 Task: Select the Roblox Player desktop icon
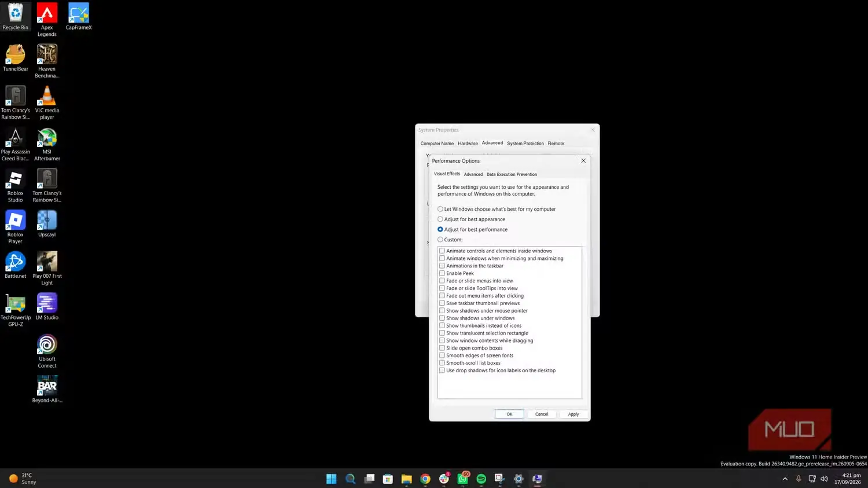coord(16,227)
